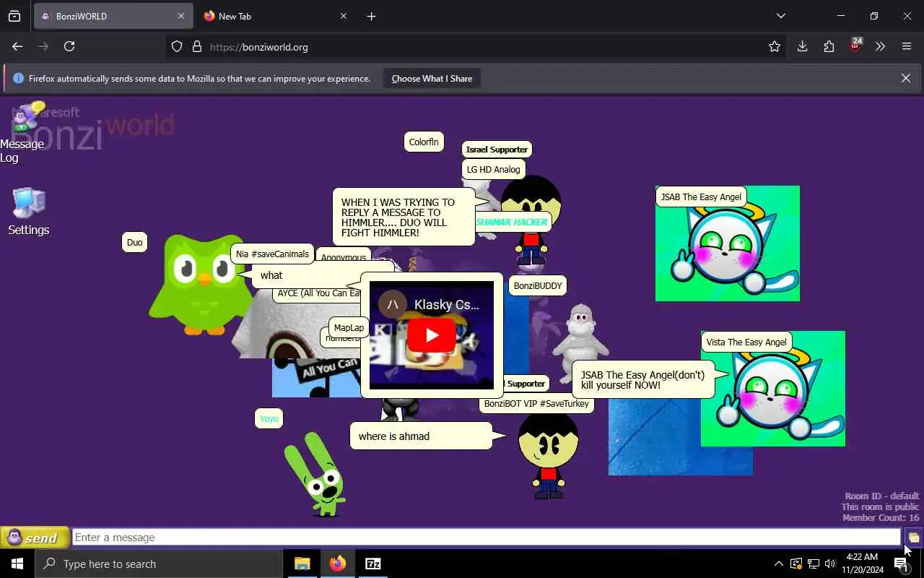This screenshot has height=578, width=924.
Task: Click the Type here to search box
Action: click(159, 564)
